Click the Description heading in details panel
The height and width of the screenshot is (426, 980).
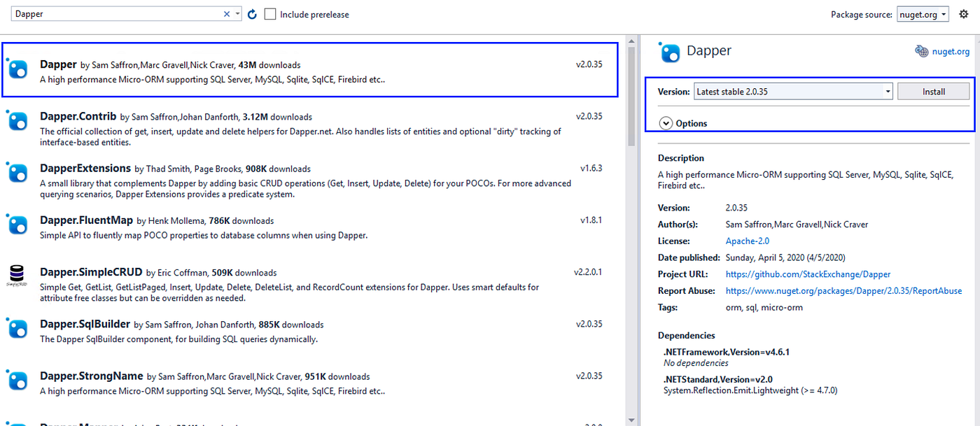tap(681, 158)
